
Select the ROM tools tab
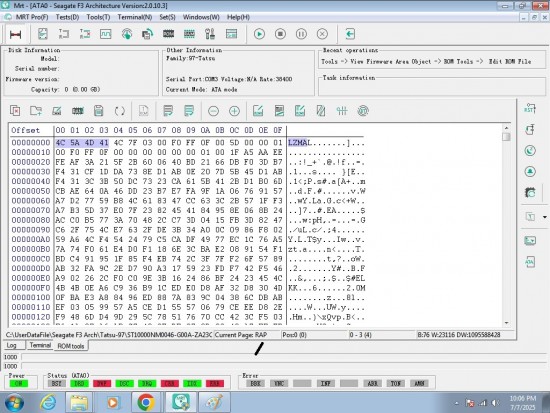coord(71,346)
